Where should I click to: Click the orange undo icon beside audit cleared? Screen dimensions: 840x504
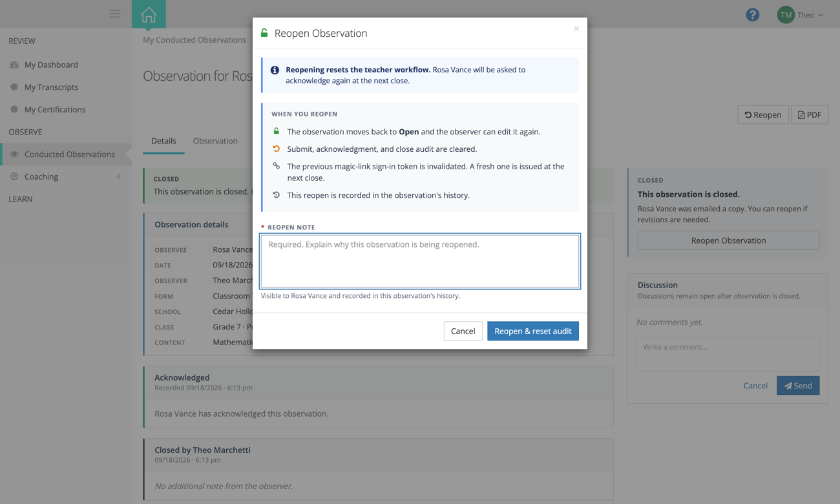(276, 149)
